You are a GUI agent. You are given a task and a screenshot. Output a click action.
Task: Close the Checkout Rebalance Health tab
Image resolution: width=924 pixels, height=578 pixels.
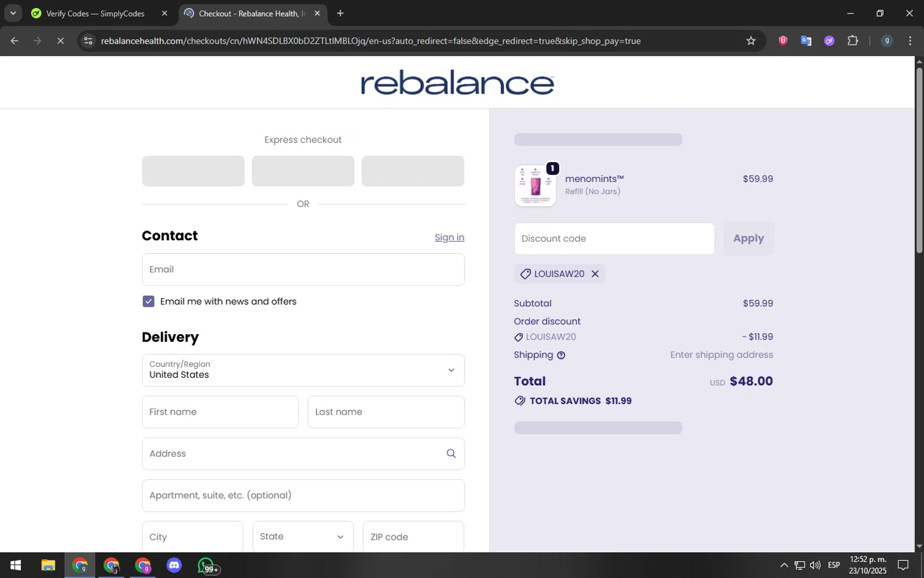tap(317, 13)
